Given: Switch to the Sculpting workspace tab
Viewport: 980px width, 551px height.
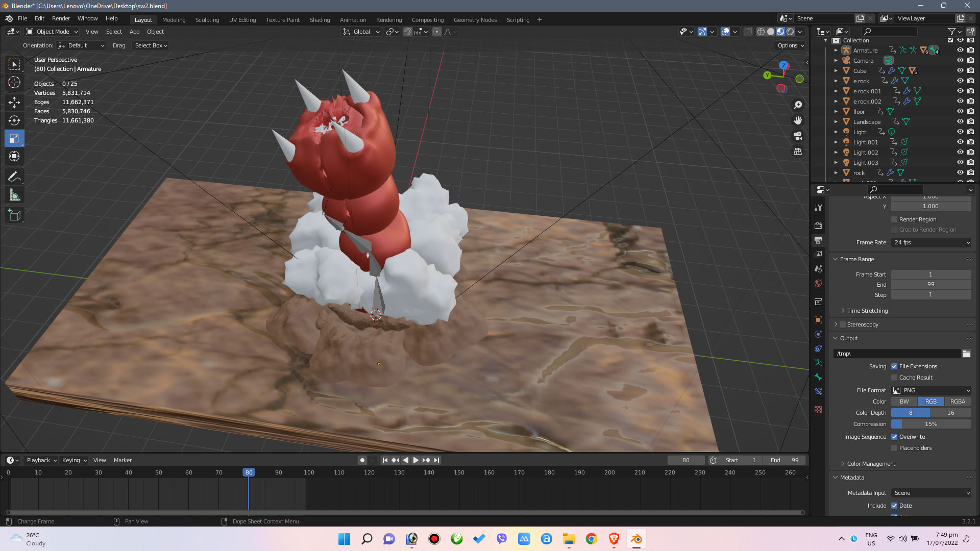Looking at the screenshot, I should (207, 20).
